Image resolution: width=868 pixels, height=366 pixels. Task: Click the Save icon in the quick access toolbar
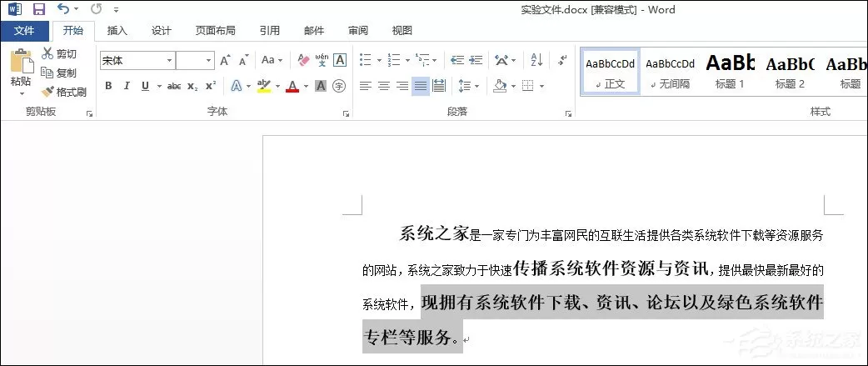click(x=39, y=9)
